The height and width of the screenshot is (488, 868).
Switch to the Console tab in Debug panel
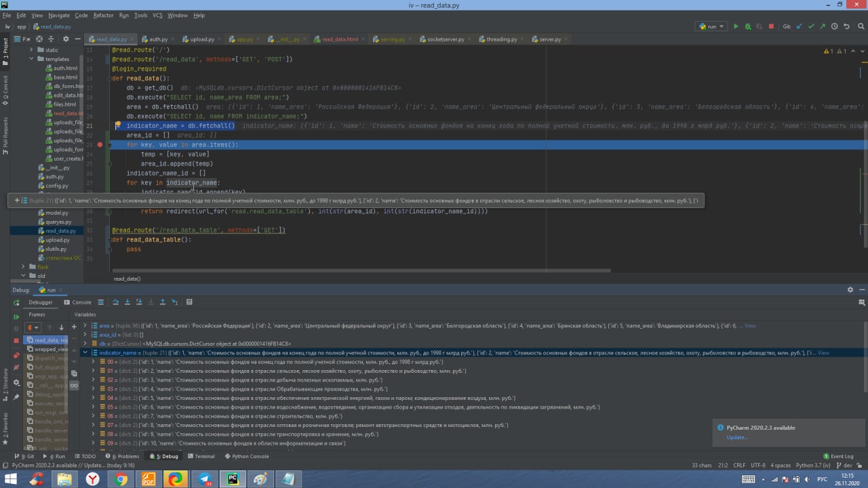[x=78, y=302]
